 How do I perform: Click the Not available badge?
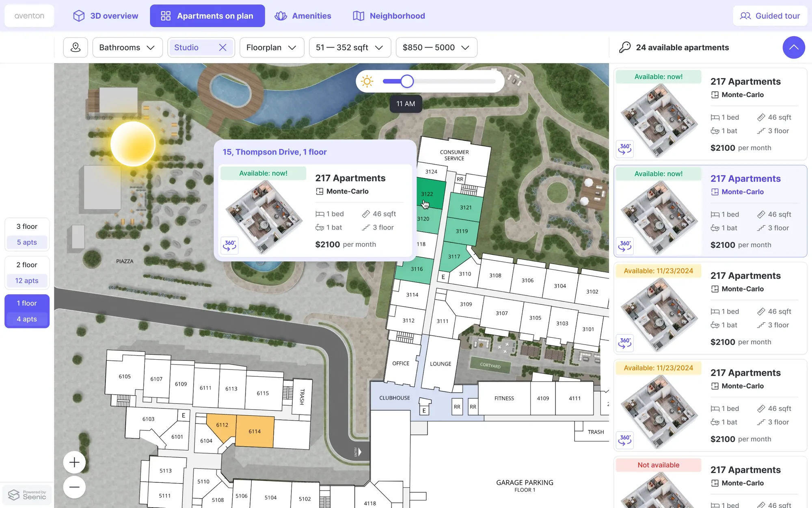tap(659, 465)
